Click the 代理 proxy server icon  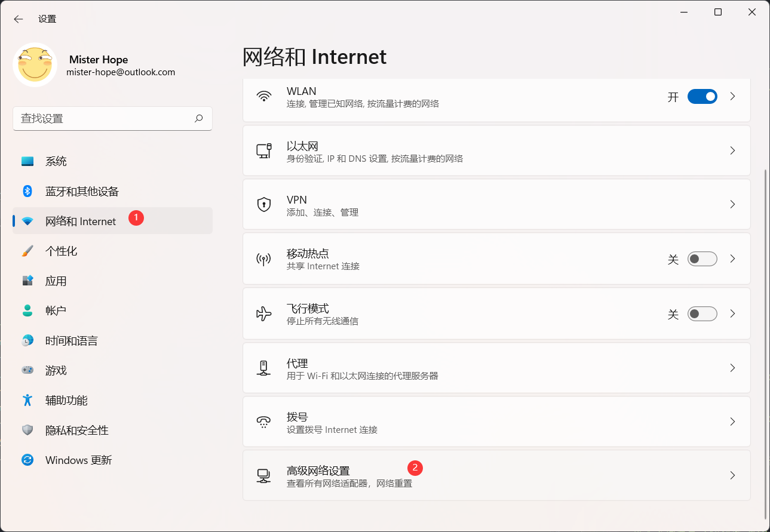point(263,368)
